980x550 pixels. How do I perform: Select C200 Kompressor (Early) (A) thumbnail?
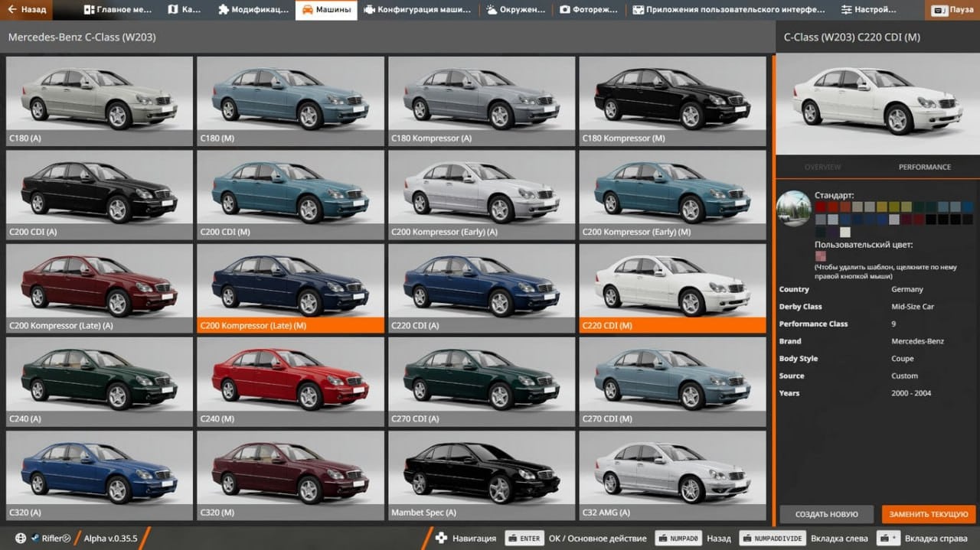click(482, 194)
